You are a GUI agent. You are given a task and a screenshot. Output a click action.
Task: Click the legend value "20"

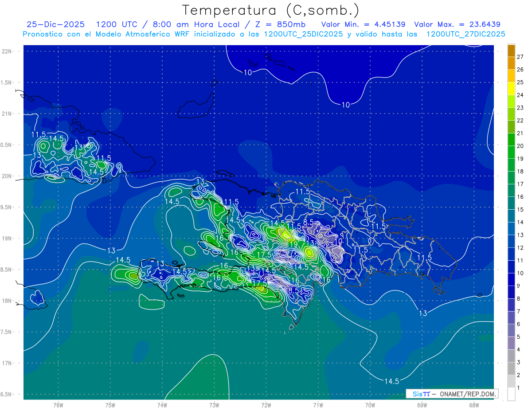click(520, 146)
